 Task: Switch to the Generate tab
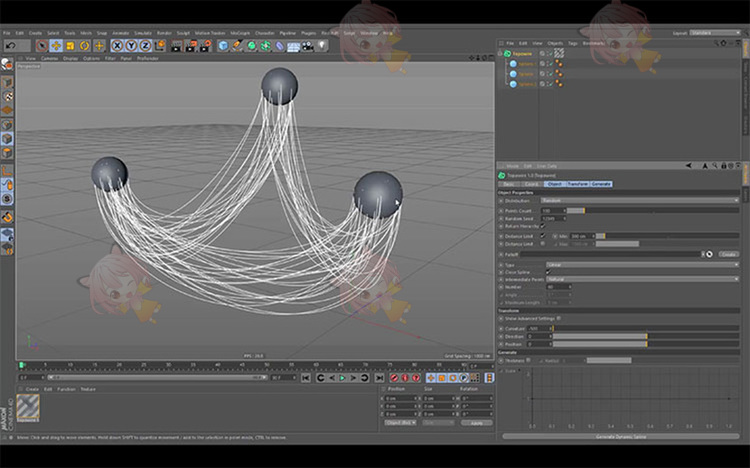pos(601,184)
